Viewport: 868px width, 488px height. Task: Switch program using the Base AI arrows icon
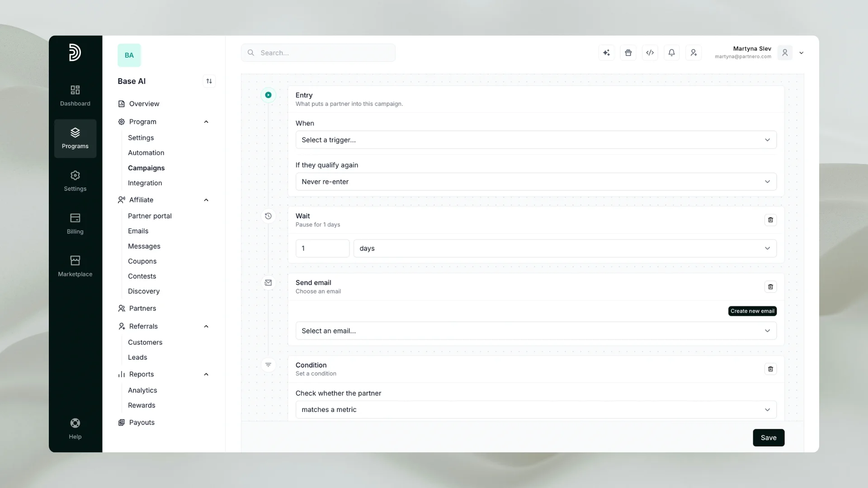coord(209,81)
